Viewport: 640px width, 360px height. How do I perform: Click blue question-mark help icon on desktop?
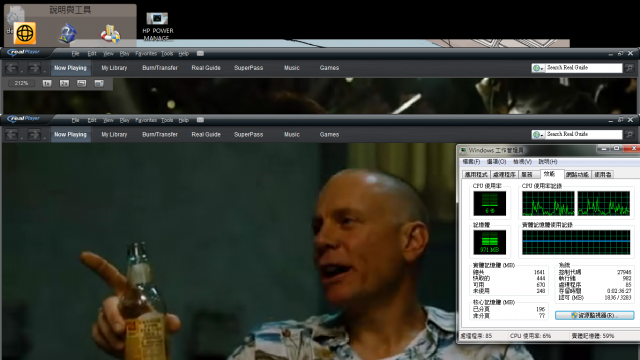[x=68, y=33]
